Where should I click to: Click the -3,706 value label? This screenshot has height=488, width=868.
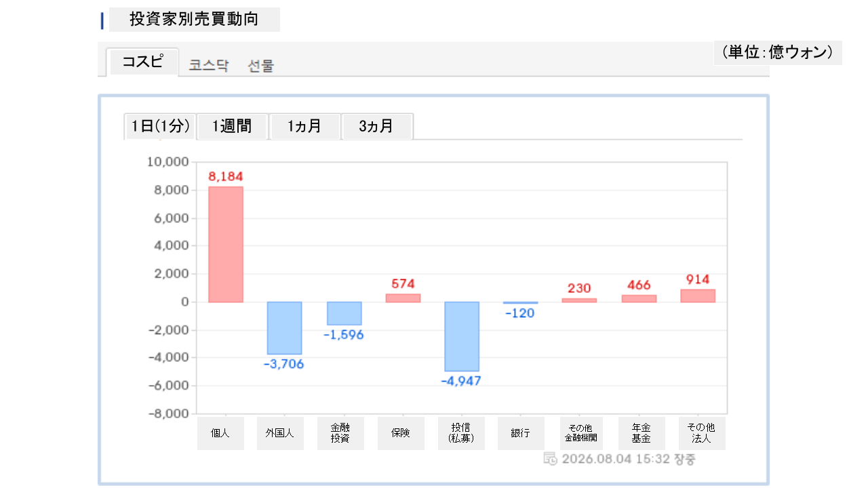click(x=284, y=364)
